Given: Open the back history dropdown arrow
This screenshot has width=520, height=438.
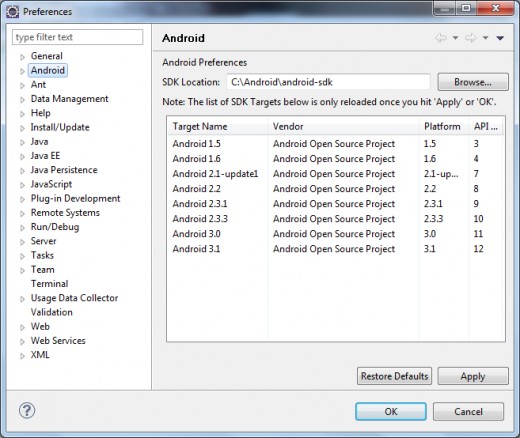Looking at the screenshot, I should coord(455,38).
